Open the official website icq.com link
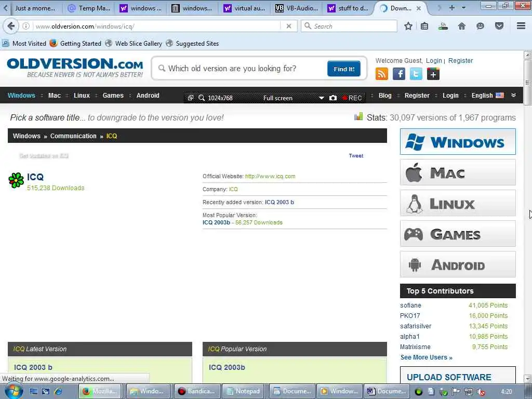Screen dimensions: 532x399 pyautogui.click(x=270, y=176)
